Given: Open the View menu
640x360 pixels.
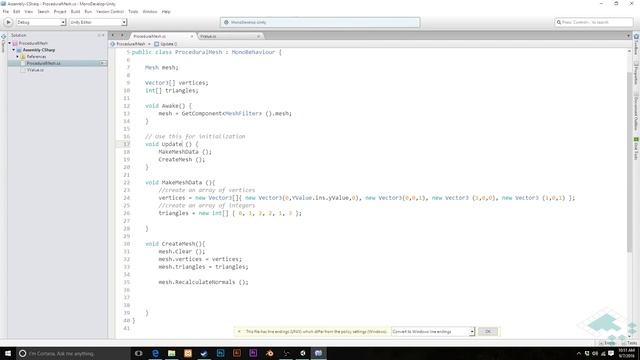Looking at the screenshot, I should [29, 12].
